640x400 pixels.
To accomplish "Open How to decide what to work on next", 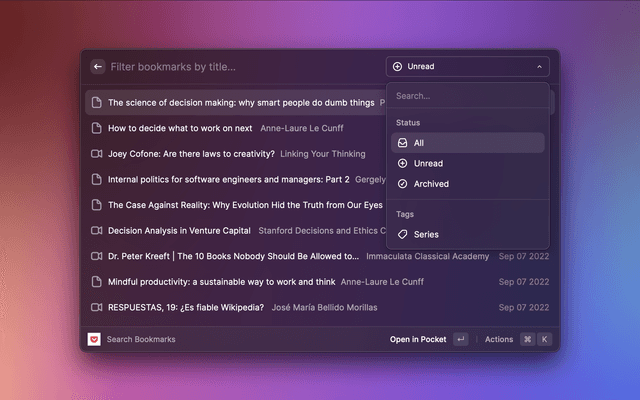I will point(180,128).
